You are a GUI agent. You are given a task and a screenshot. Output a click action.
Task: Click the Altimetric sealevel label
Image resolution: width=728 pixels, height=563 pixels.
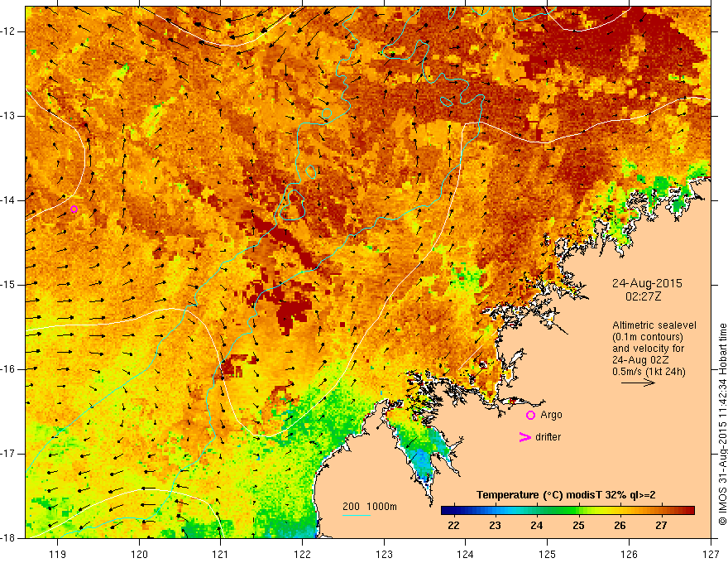(x=654, y=325)
